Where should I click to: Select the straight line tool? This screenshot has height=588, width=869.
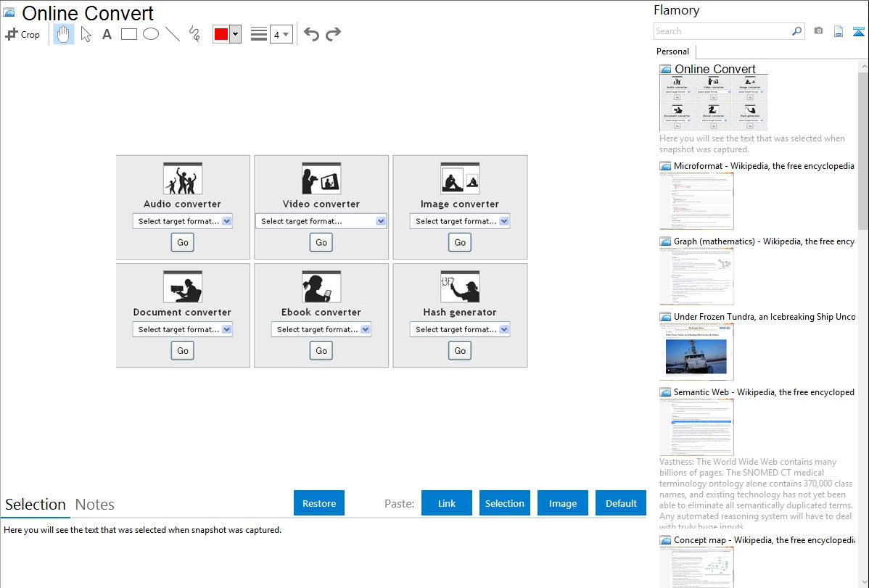pyautogui.click(x=173, y=34)
